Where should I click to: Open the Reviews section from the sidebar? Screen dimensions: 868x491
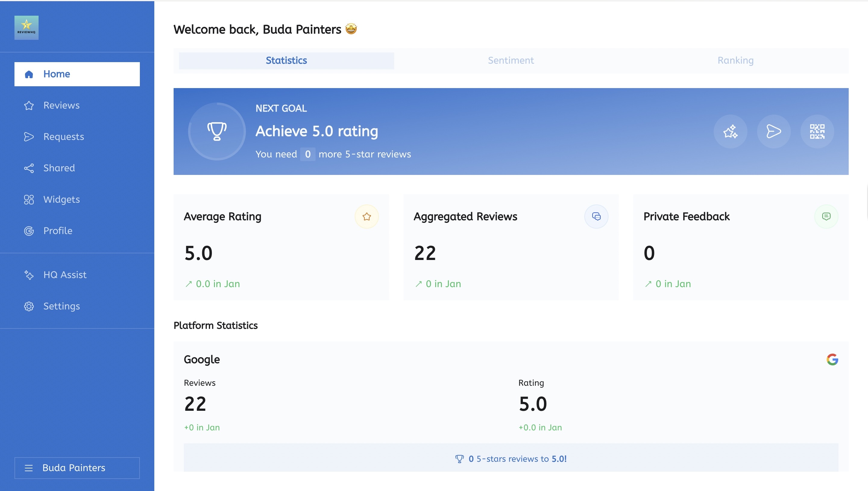(x=61, y=105)
